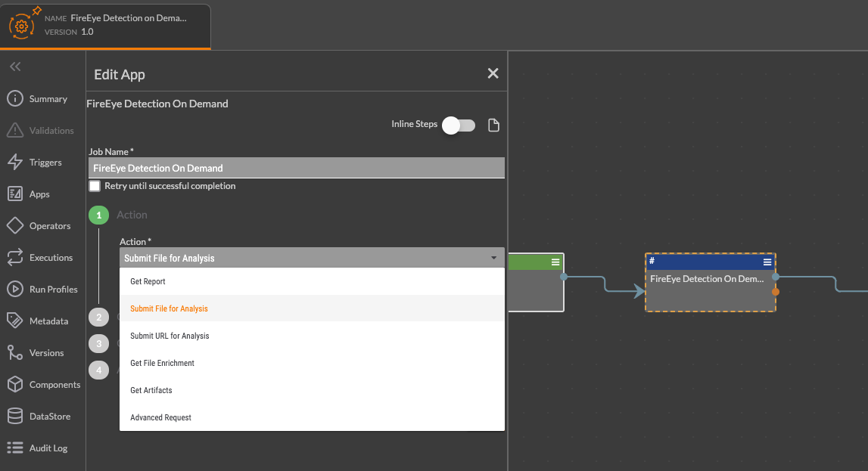Select Get Report from the Action list

click(x=313, y=281)
